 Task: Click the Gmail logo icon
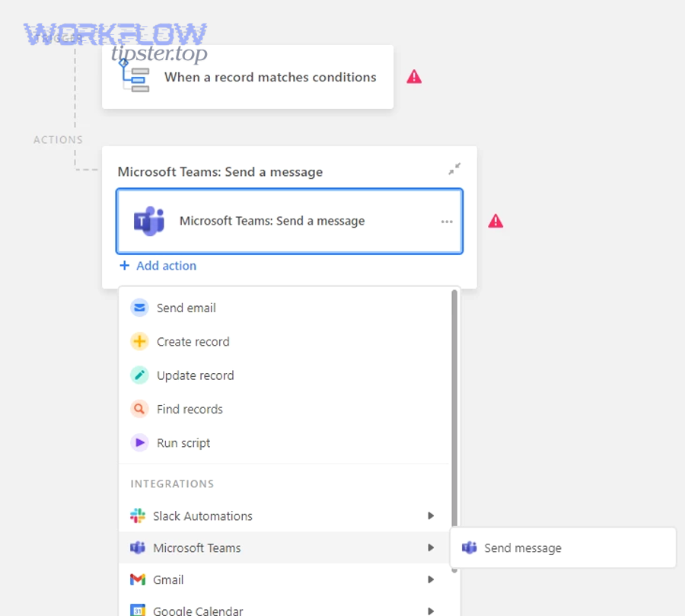point(138,579)
